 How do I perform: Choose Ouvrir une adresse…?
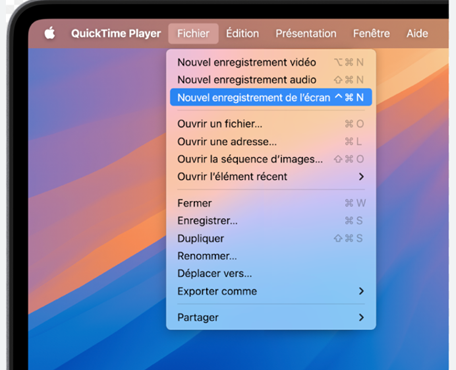(x=271, y=141)
